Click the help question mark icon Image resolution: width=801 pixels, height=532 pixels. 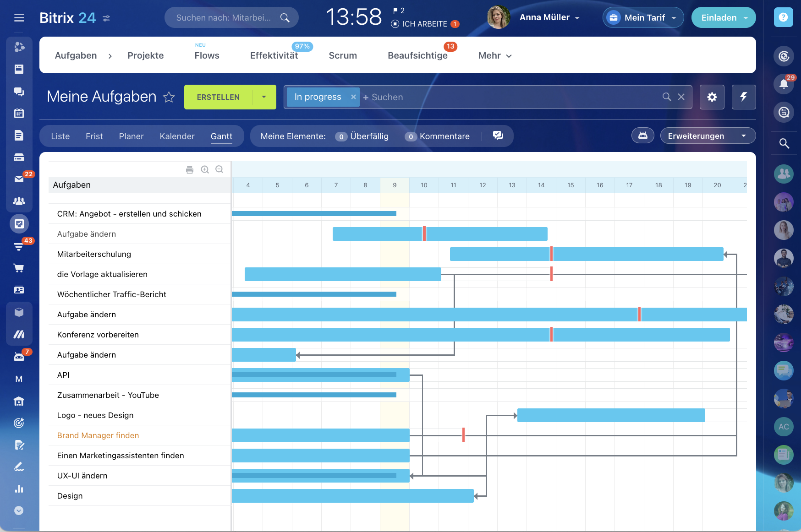[x=783, y=17]
